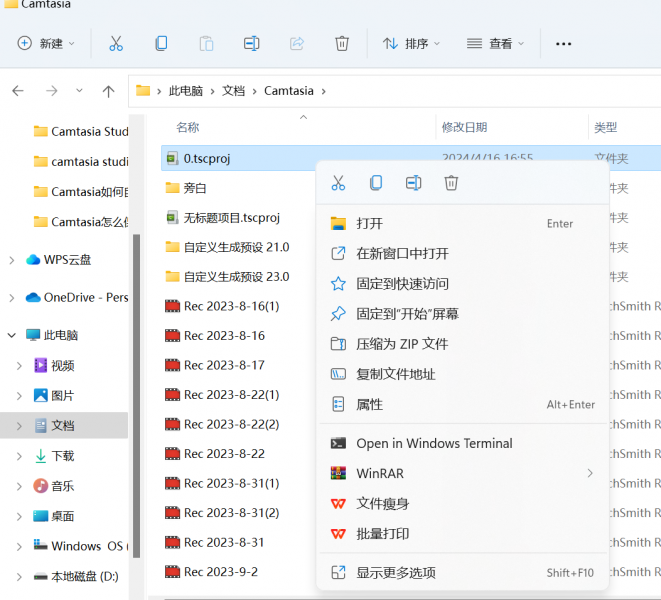This screenshot has width=661, height=600.
Task: Click the delete trash icon in context menu
Action: [x=451, y=183]
